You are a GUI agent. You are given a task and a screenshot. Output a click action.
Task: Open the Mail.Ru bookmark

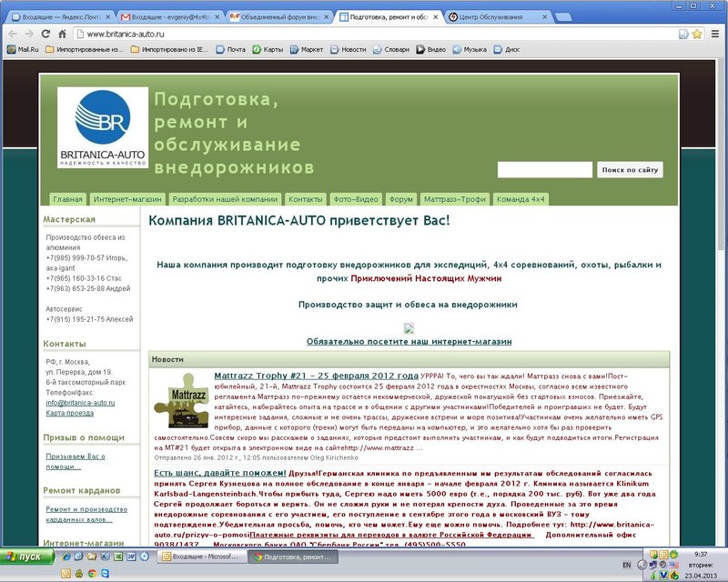click(x=23, y=49)
